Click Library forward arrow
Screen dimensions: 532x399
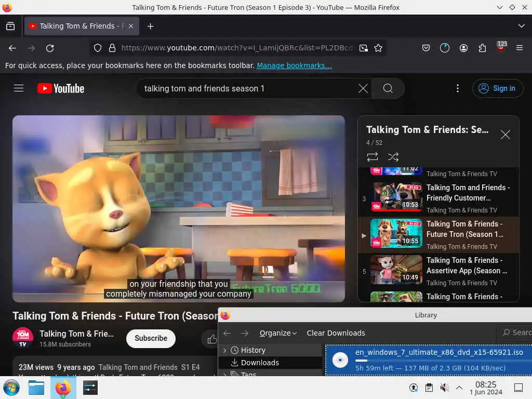coord(245,333)
